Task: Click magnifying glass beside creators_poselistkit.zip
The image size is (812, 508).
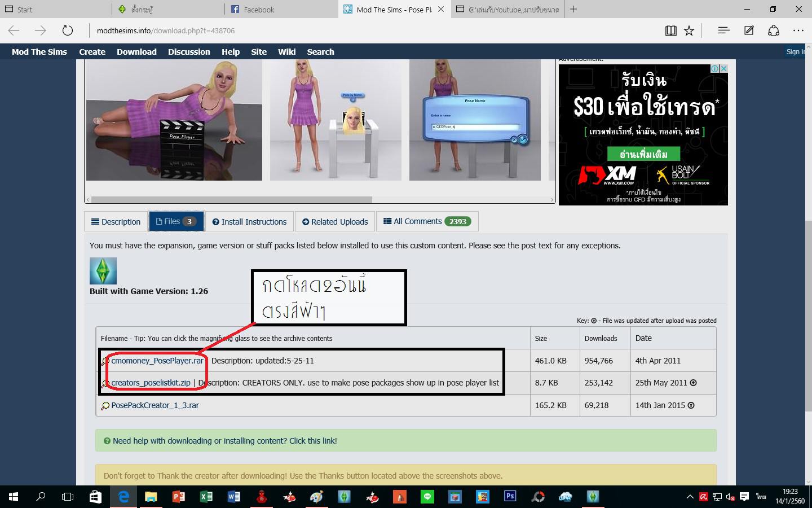Action: 105,383
